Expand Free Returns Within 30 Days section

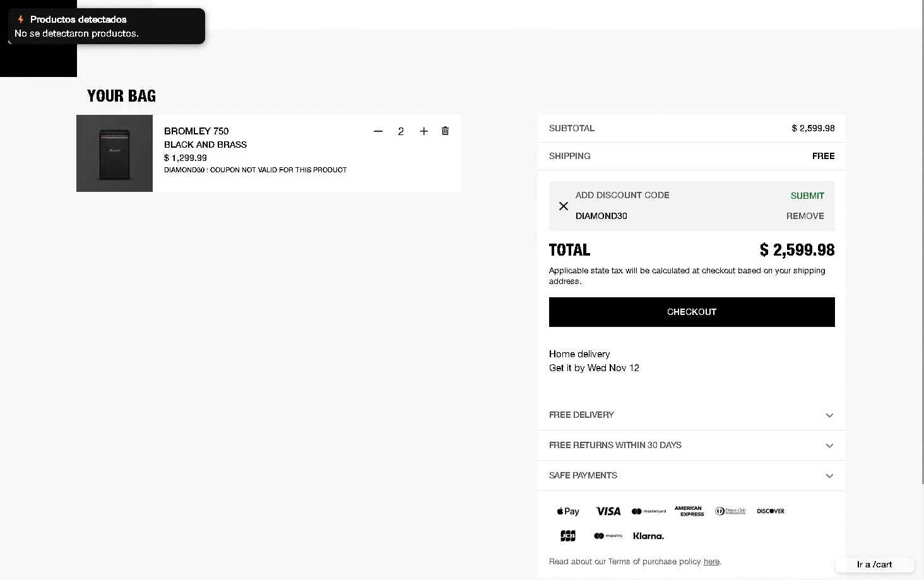[691, 445]
